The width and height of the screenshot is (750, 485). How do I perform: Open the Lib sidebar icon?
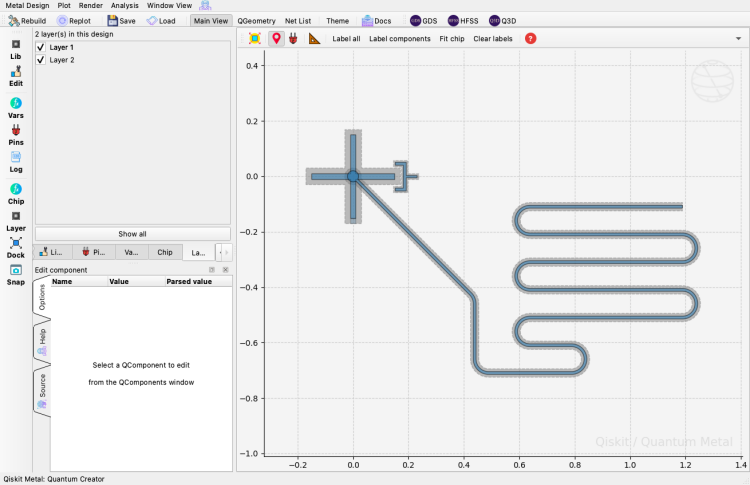(x=16, y=50)
